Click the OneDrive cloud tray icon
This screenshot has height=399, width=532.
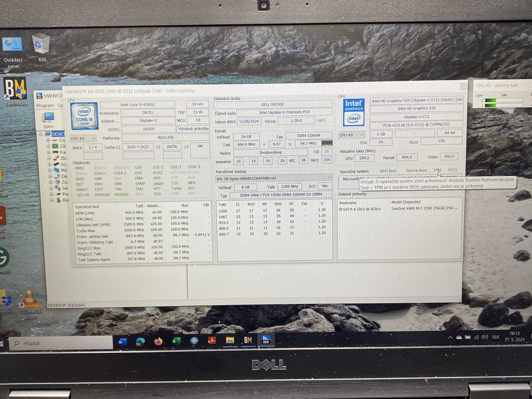tap(459, 337)
